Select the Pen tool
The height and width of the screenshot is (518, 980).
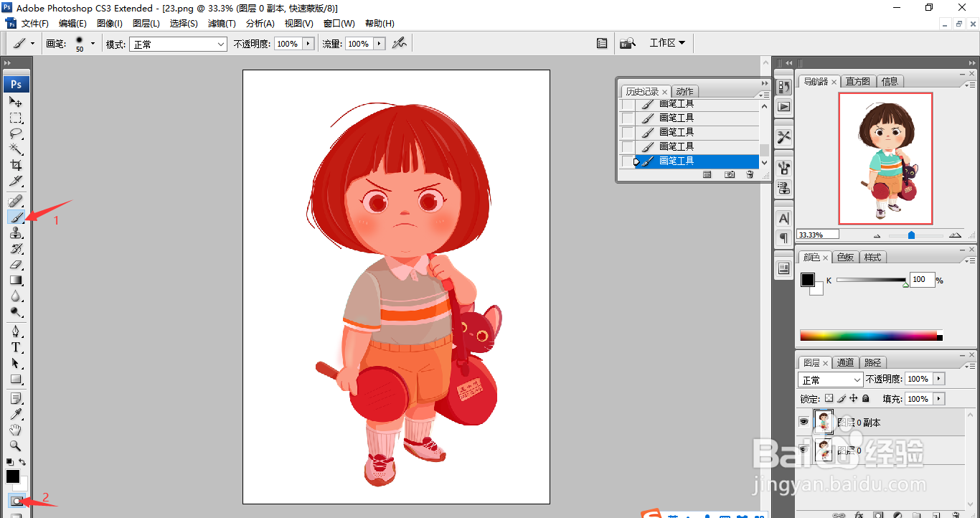pyautogui.click(x=16, y=331)
